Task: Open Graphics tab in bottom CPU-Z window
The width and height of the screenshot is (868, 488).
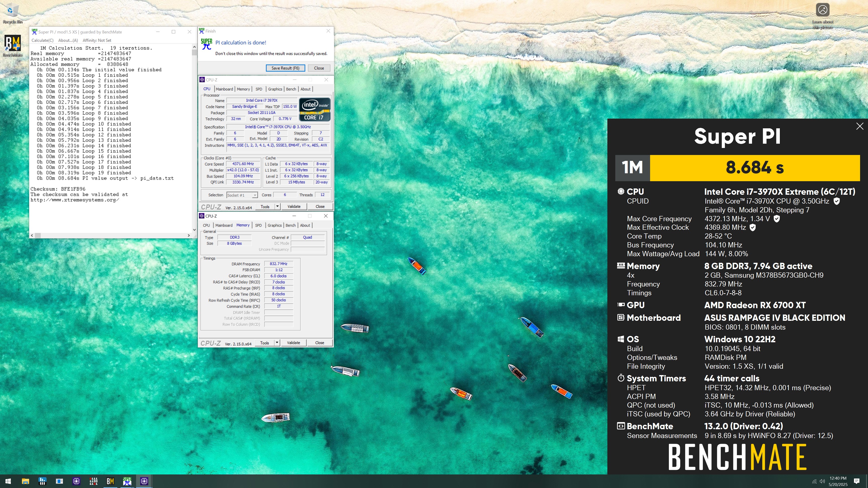Action: point(275,225)
